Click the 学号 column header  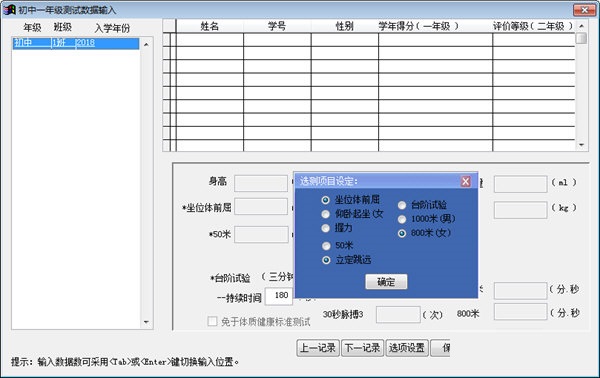(x=277, y=26)
